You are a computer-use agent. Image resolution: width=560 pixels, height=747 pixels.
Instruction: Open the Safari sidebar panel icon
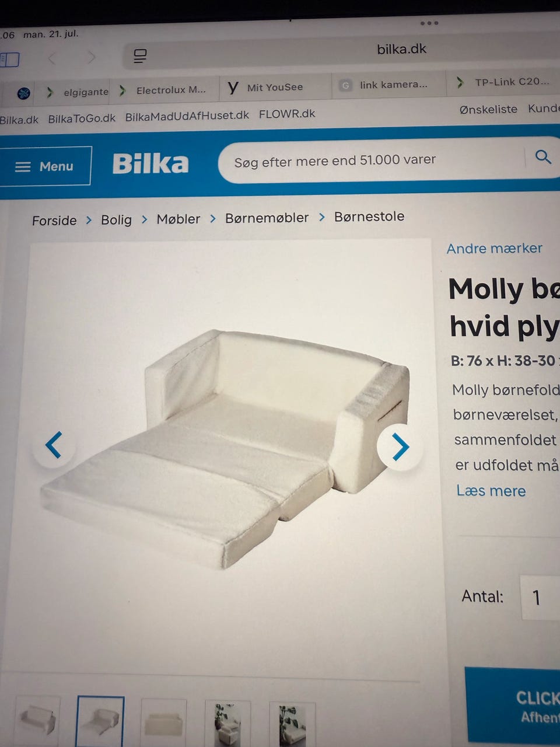pos(10,60)
